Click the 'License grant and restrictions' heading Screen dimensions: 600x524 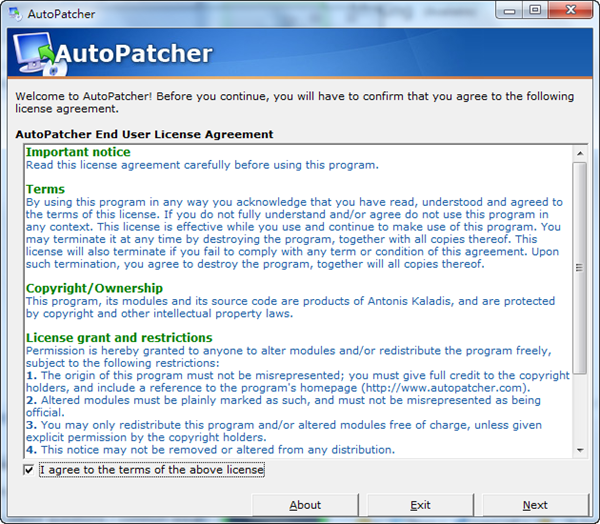coord(119,338)
